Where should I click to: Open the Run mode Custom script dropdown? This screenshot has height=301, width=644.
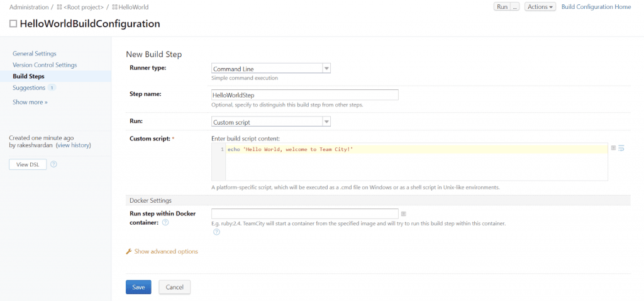point(270,122)
